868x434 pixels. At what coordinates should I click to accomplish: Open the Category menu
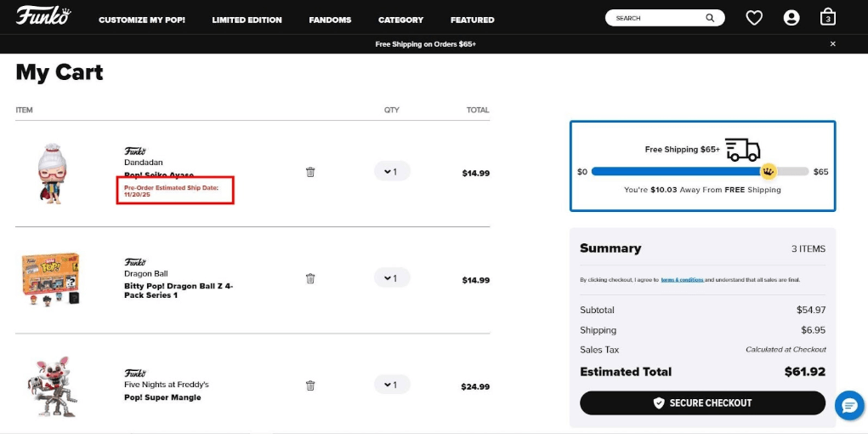(x=400, y=20)
